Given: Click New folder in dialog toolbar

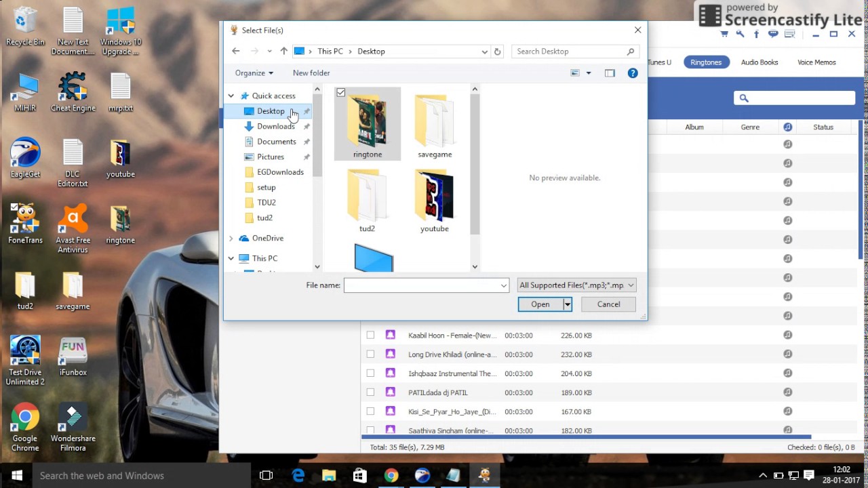Looking at the screenshot, I should (x=311, y=73).
